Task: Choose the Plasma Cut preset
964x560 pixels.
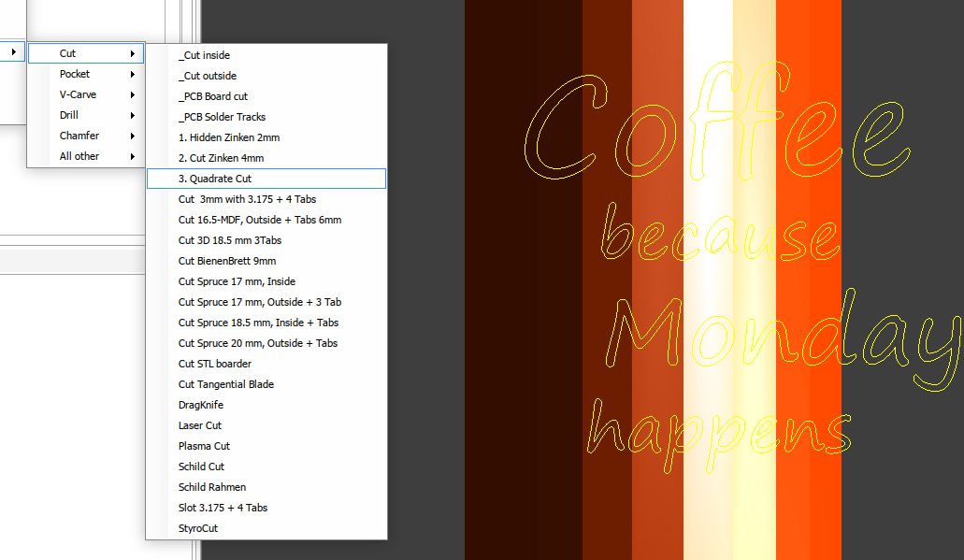Action: pos(266,446)
